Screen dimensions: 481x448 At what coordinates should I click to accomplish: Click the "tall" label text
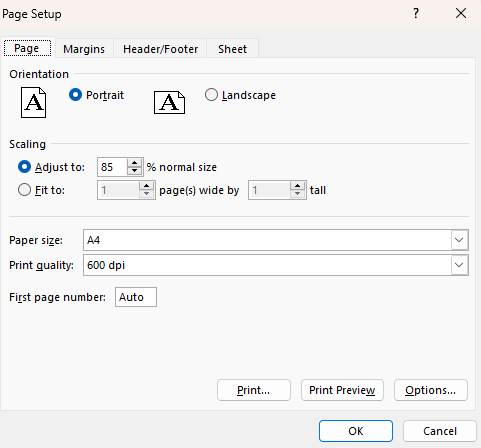pyautogui.click(x=318, y=190)
